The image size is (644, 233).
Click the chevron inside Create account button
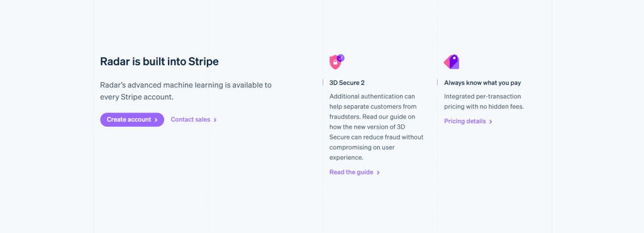[x=156, y=120]
